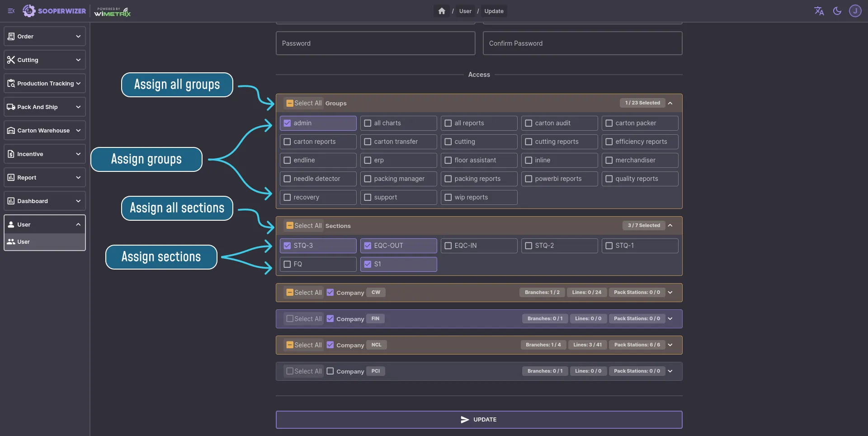868x436 pixels.
Task: Click the Cutting scissors icon
Action: click(11, 60)
